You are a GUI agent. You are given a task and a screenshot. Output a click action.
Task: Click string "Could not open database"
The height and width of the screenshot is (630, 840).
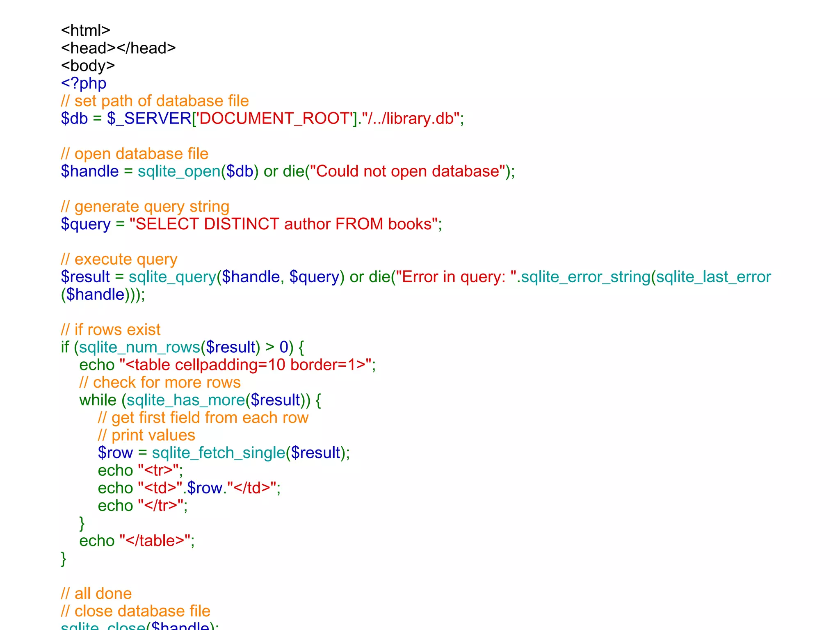(x=407, y=171)
